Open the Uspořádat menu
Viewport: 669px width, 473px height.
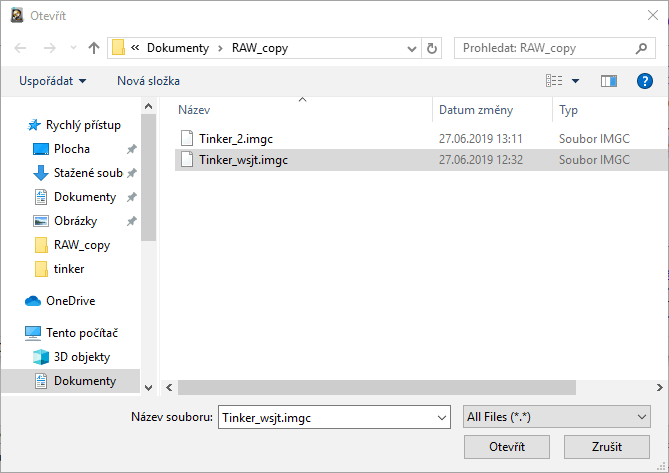[52, 80]
